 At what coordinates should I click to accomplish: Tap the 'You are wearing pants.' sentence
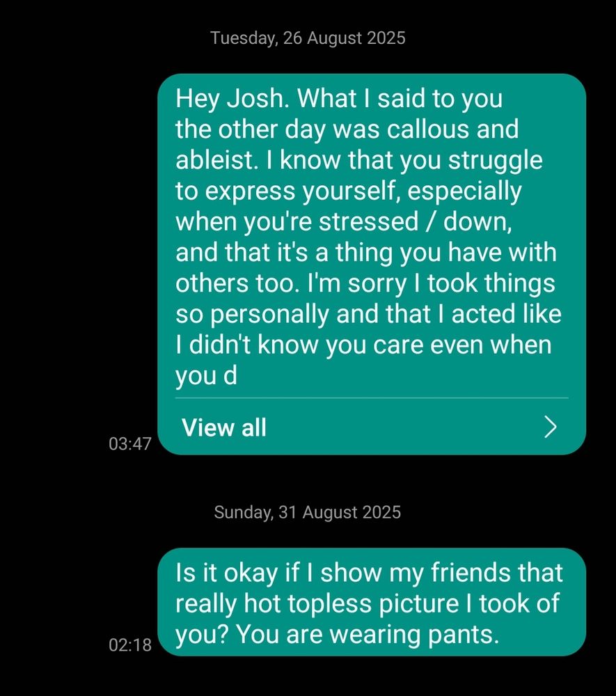(368, 634)
